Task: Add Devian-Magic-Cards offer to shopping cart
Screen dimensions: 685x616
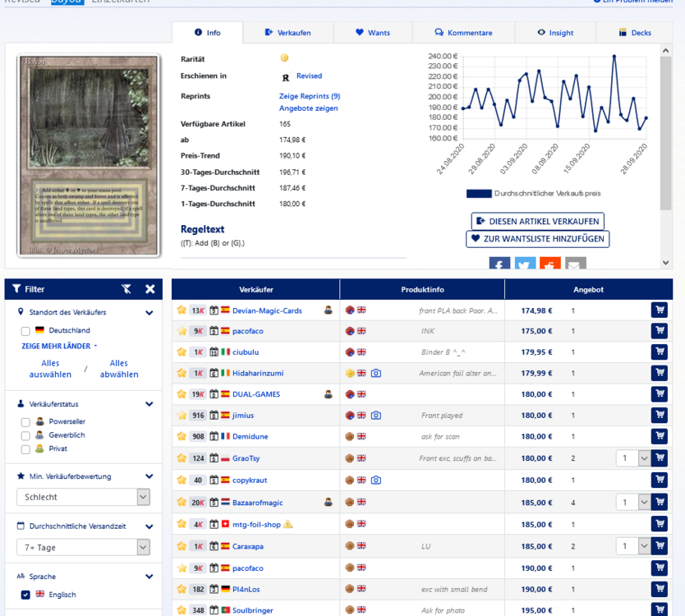Action: (x=659, y=310)
